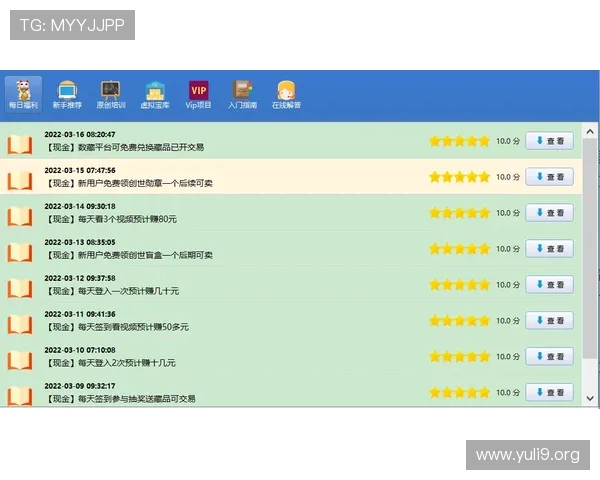Click timestamp 2022-03-16 08:20:47
The width and height of the screenshot is (600, 480).
coord(80,134)
